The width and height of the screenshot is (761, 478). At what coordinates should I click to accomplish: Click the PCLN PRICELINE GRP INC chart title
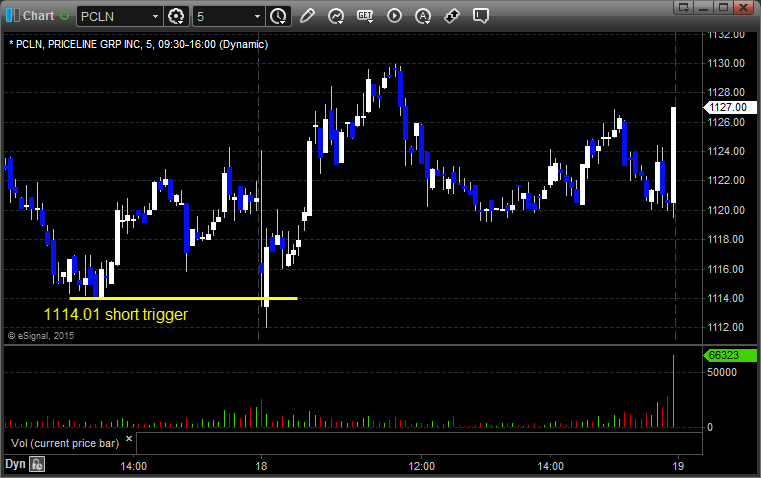(x=138, y=45)
